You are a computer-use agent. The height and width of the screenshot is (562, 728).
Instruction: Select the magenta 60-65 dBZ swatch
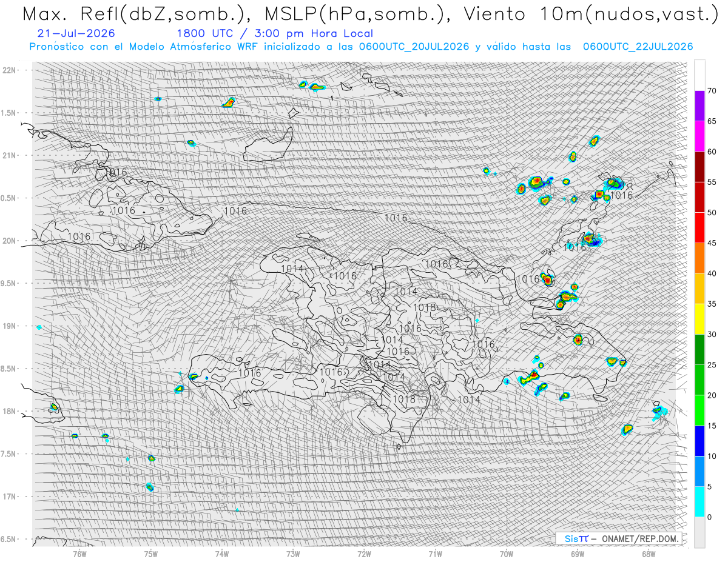coord(699,136)
